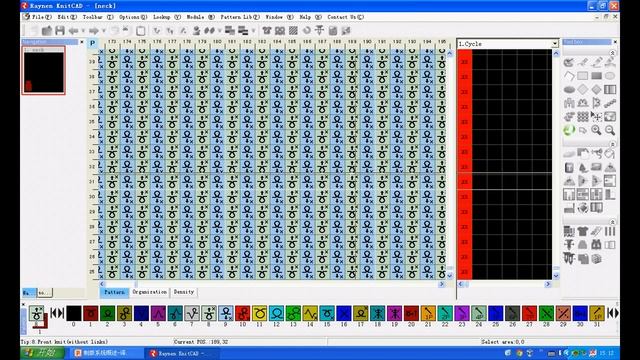Close the Tool Box panel
Viewport: 640px width, 360px height.
tap(615, 42)
